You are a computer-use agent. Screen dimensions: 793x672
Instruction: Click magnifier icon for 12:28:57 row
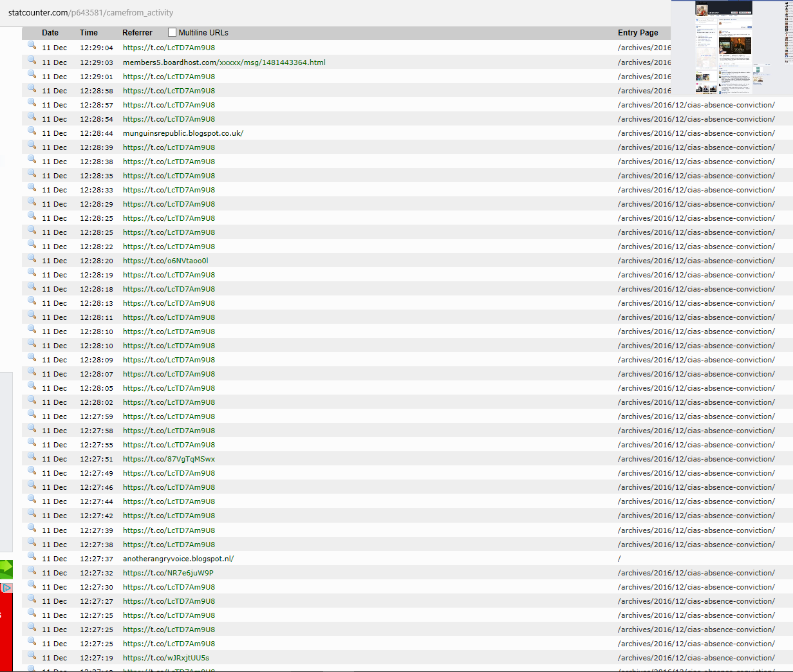click(32, 103)
